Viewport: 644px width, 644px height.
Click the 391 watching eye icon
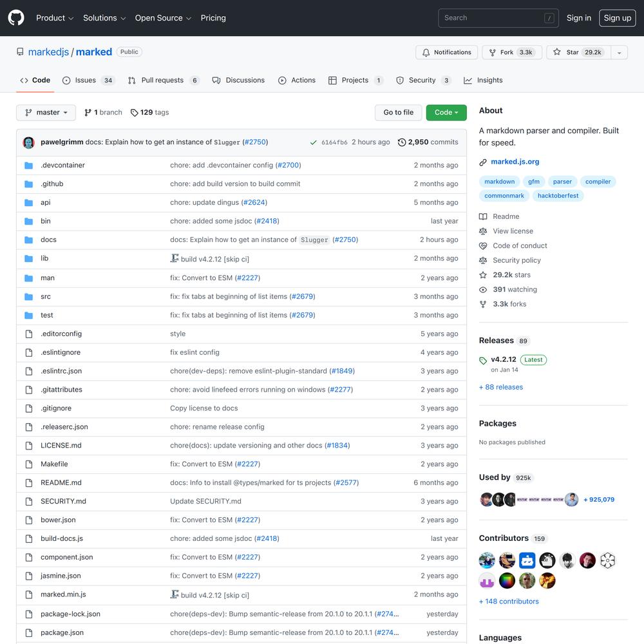(x=483, y=290)
